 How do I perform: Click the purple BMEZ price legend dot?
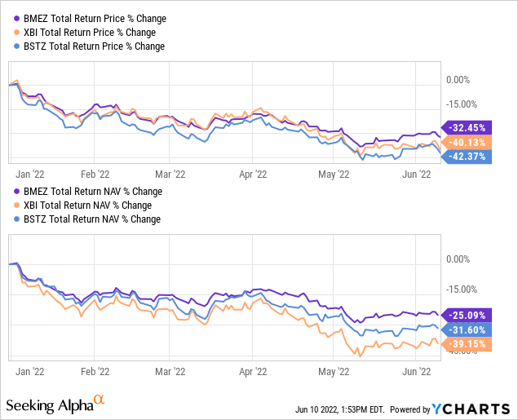16,19
